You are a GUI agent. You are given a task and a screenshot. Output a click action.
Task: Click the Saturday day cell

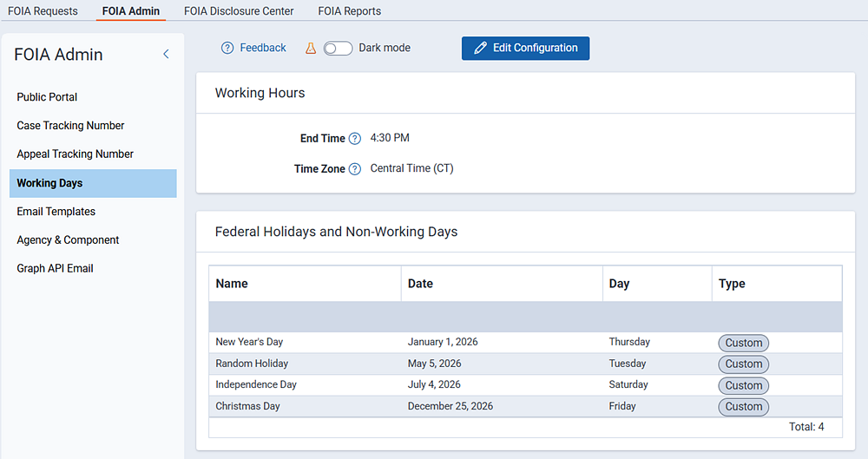628,384
